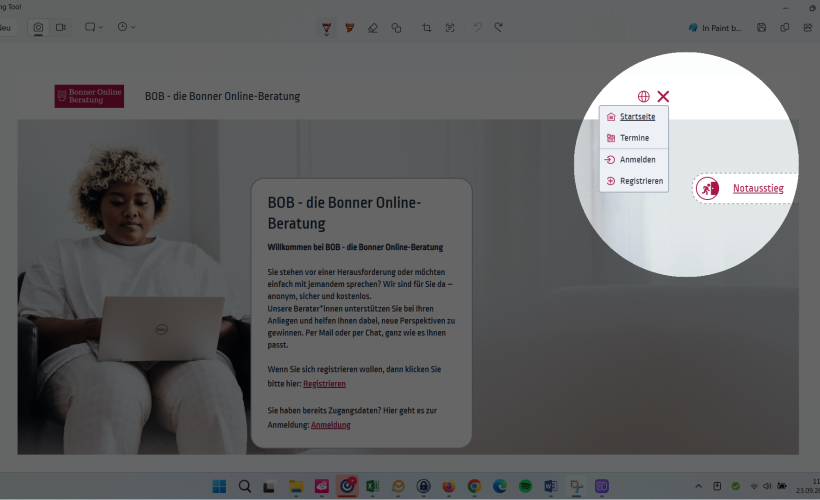Expand the snip delay timer dropdown
Screen dimensions: 820x500
click(126, 27)
